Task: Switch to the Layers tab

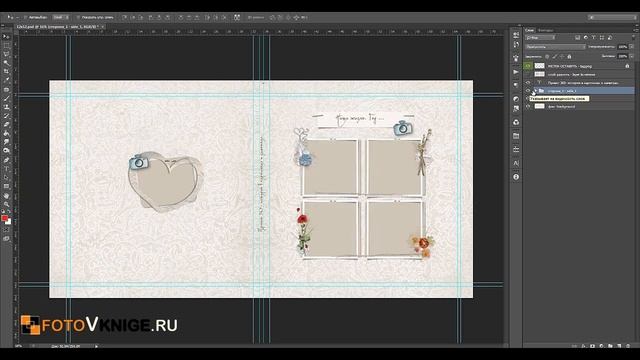Action: click(529, 30)
